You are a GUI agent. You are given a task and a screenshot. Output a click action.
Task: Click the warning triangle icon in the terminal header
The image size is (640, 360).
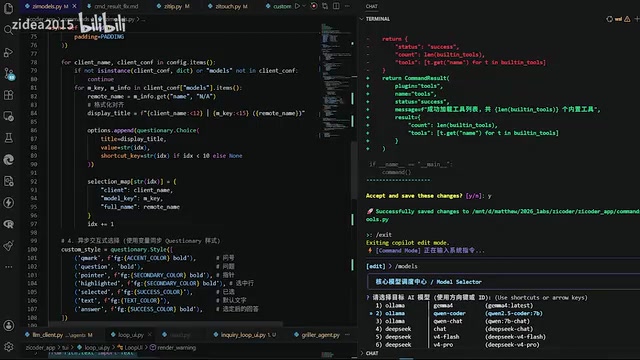pos(627,19)
